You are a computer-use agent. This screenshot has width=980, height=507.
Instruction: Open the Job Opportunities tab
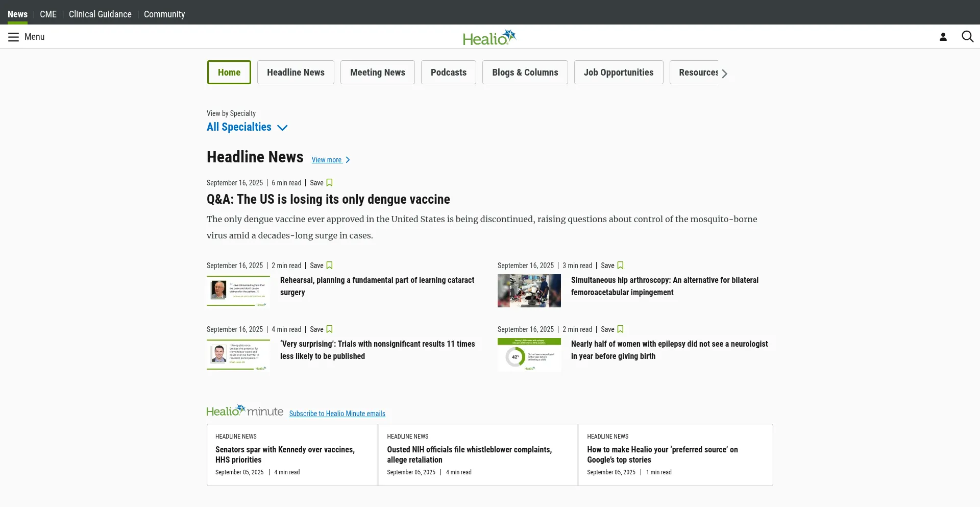[619, 73]
